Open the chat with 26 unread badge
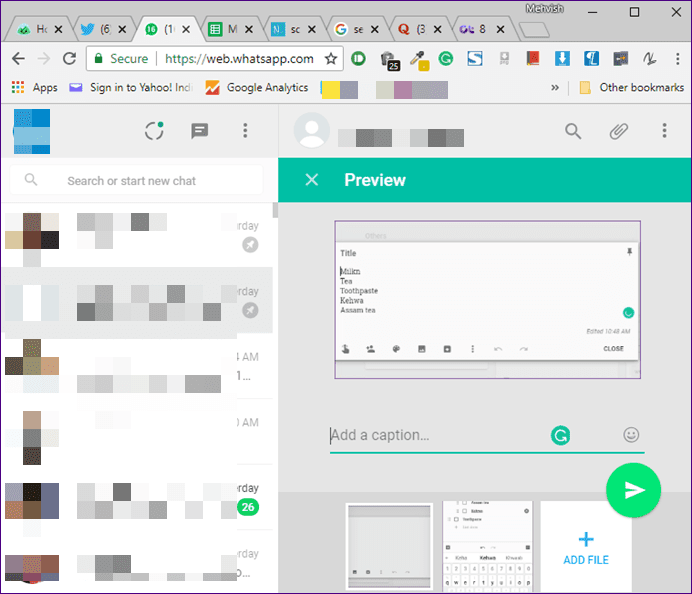The image size is (692, 594). [137, 499]
